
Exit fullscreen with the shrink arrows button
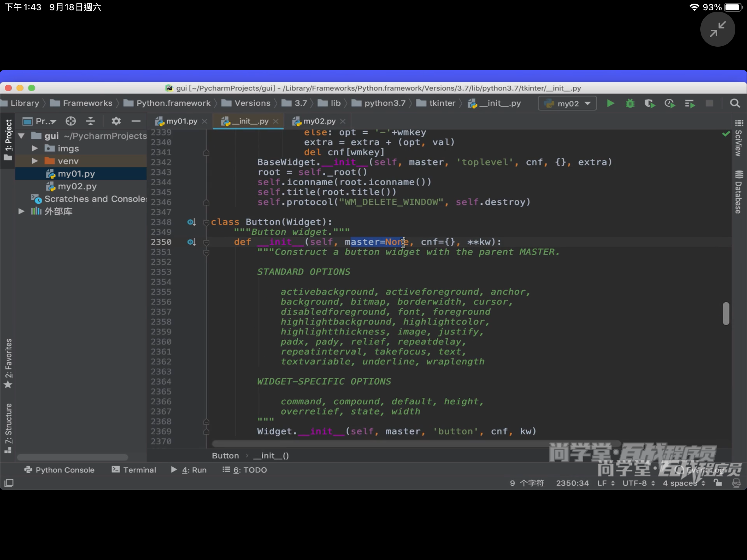pos(717,29)
